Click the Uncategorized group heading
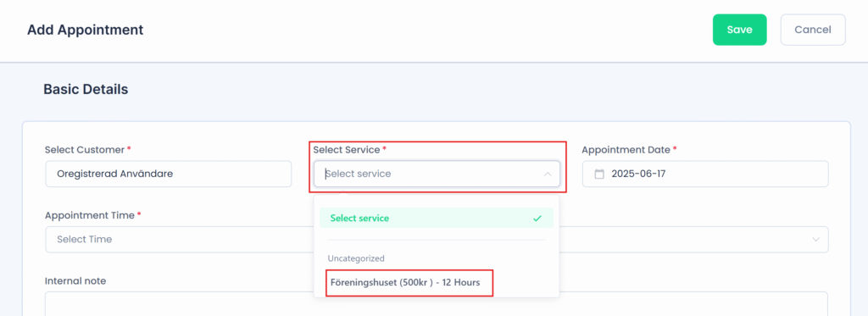868x316 pixels. click(356, 258)
